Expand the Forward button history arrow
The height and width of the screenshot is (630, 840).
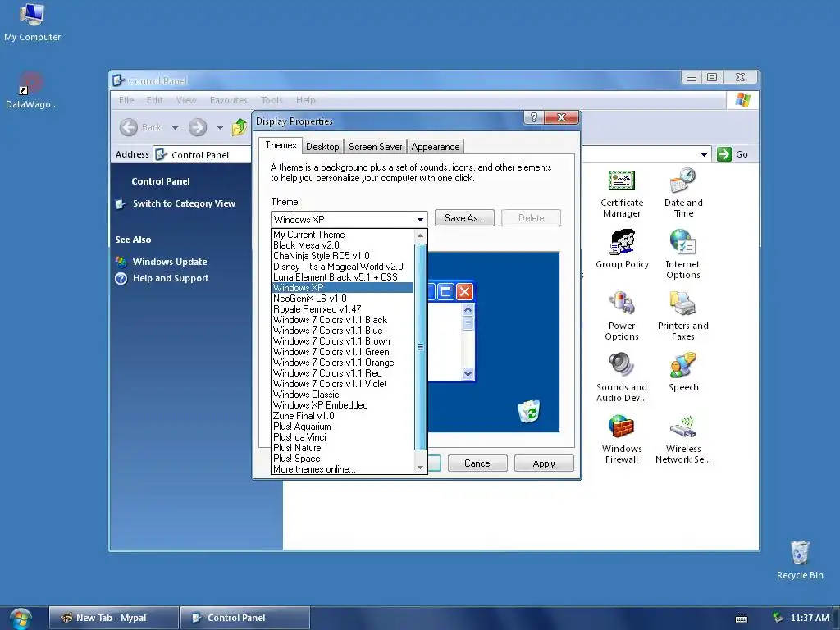pos(220,127)
